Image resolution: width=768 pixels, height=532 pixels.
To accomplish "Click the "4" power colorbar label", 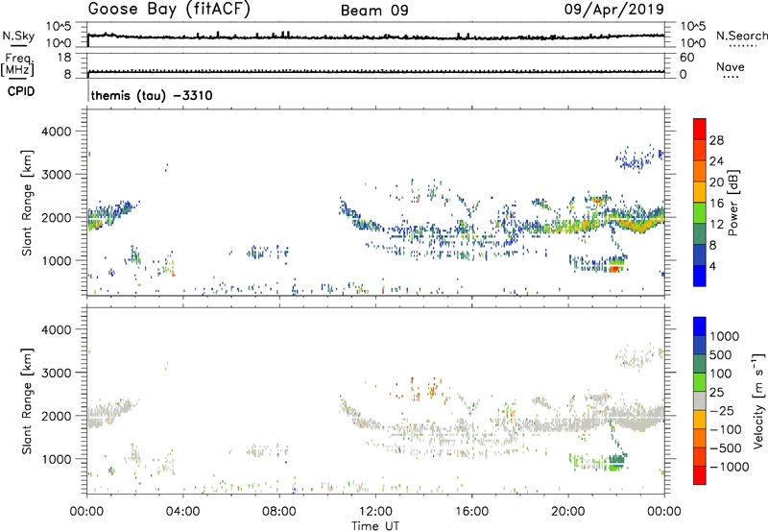I will [712, 266].
